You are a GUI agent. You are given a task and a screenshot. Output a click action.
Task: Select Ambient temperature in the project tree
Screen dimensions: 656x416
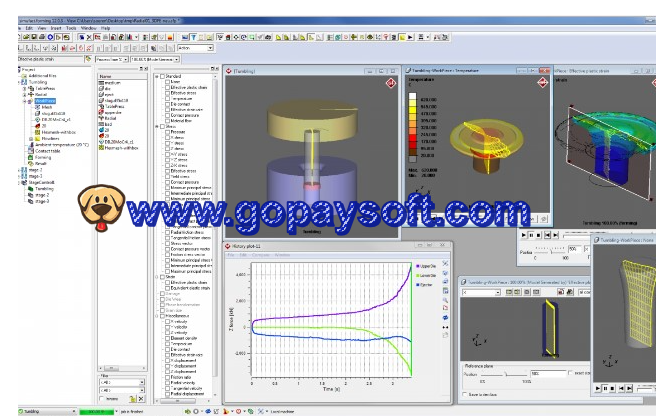tap(62, 145)
